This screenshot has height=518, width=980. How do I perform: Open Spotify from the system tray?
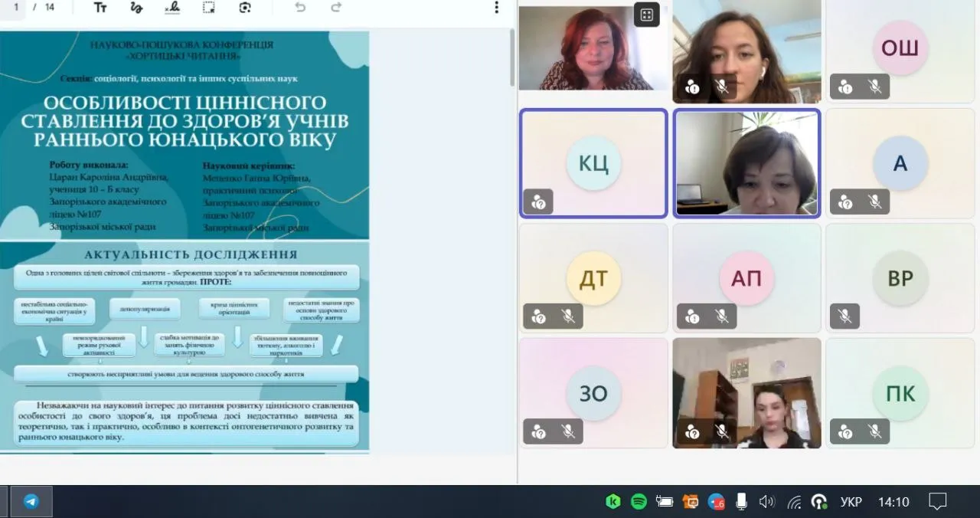(x=639, y=502)
